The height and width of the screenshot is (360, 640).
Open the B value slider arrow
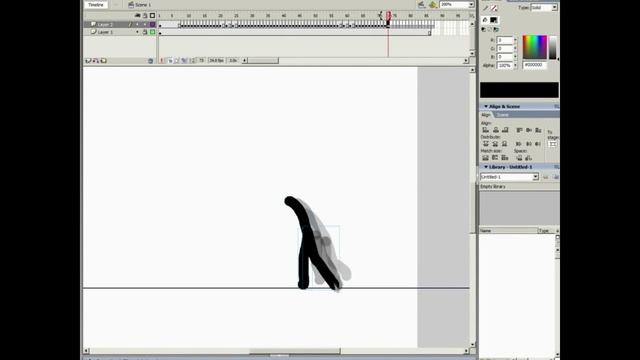[x=515, y=57]
